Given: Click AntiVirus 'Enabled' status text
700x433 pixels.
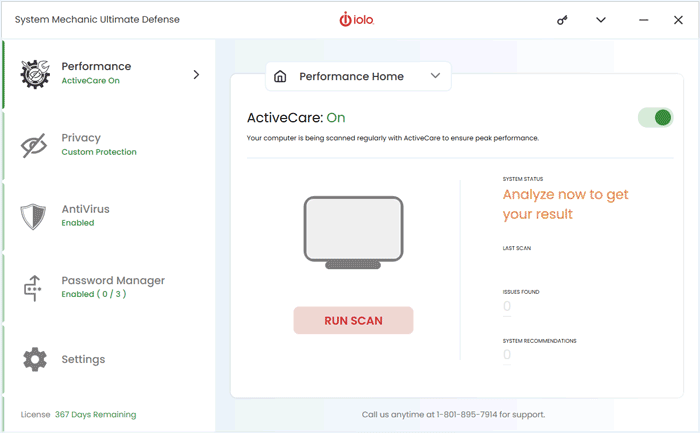Looking at the screenshot, I should (x=78, y=223).
